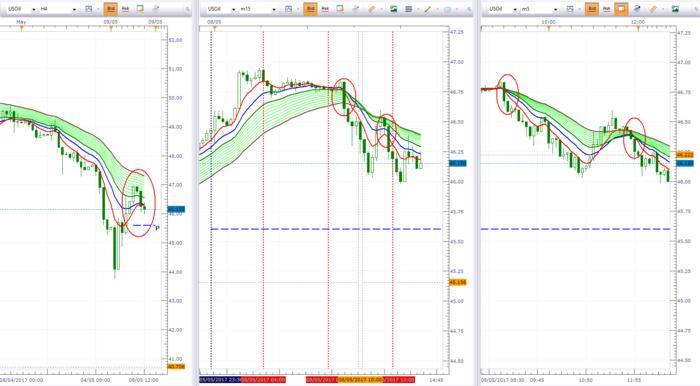Toggle the Ask button in the H4 chart
Viewport: 700px width, 386px height.
pos(125,9)
